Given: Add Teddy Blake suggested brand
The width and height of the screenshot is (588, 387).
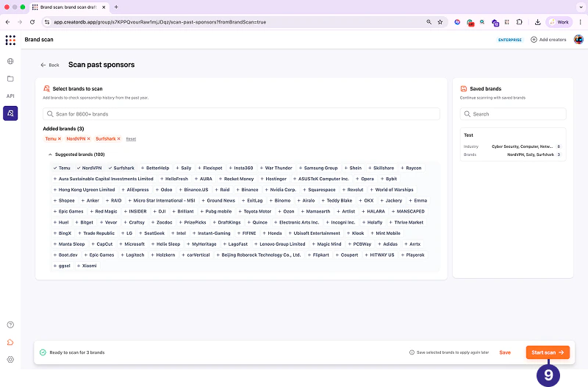Looking at the screenshot, I should 337,200.
